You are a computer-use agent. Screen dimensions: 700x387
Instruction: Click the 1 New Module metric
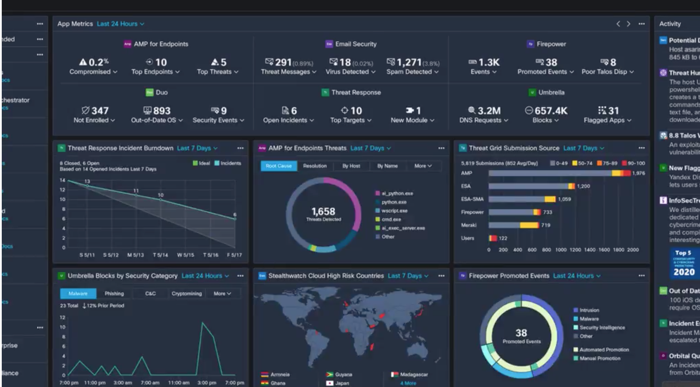(x=412, y=114)
